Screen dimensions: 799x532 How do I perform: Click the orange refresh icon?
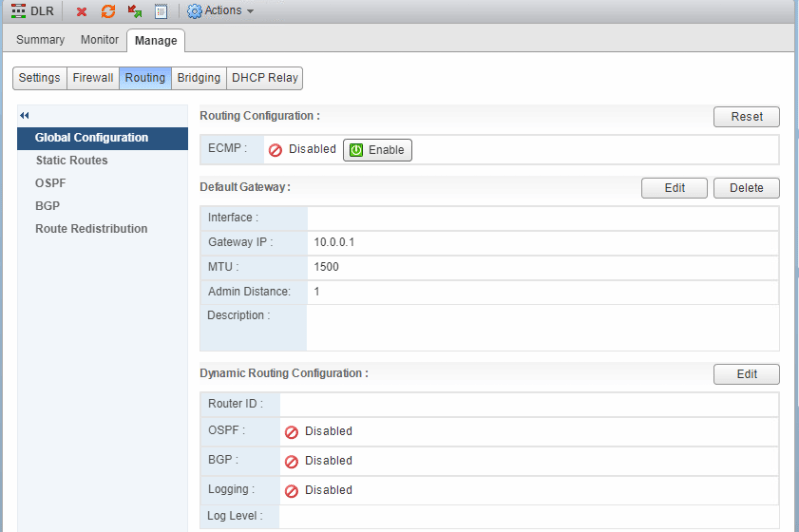(x=108, y=11)
